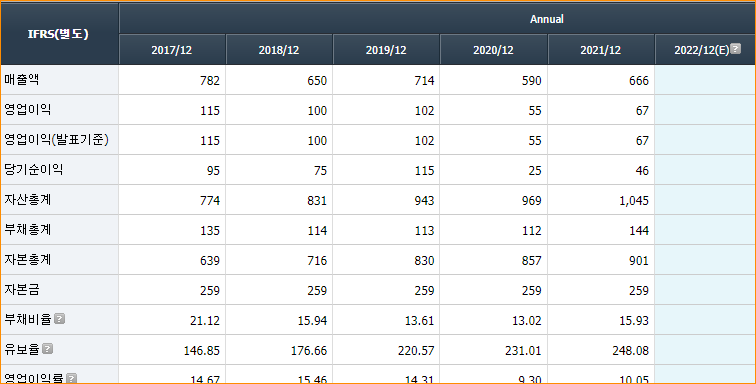
Task: Click the Annual header label
Action: pyautogui.click(x=547, y=19)
